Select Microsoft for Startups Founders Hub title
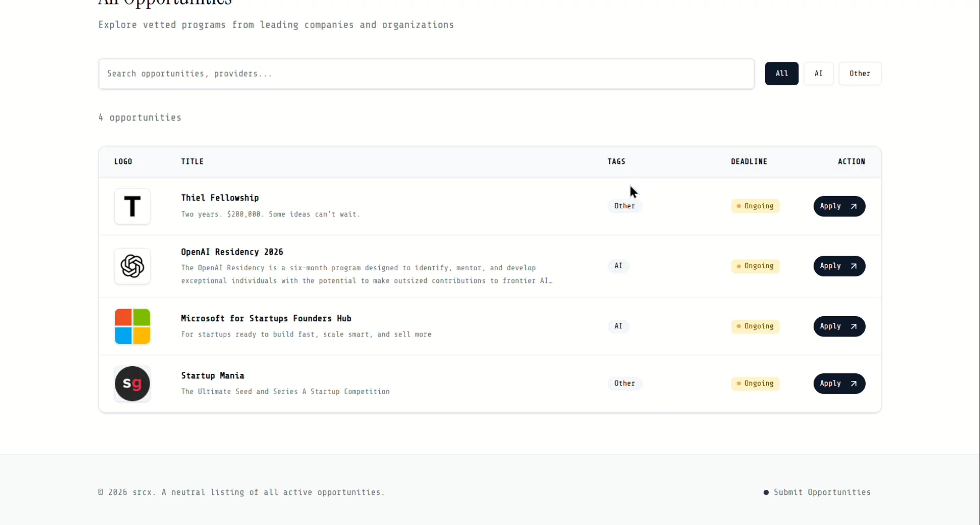The height and width of the screenshot is (525, 980). (x=266, y=318)
